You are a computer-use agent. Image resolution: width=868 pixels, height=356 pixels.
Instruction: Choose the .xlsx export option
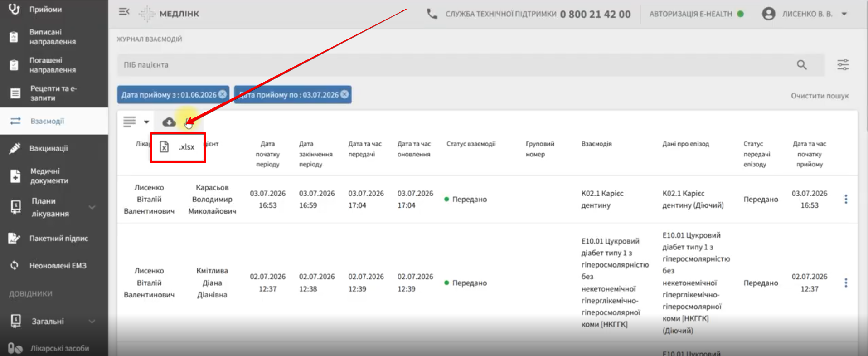coord(178,147)
